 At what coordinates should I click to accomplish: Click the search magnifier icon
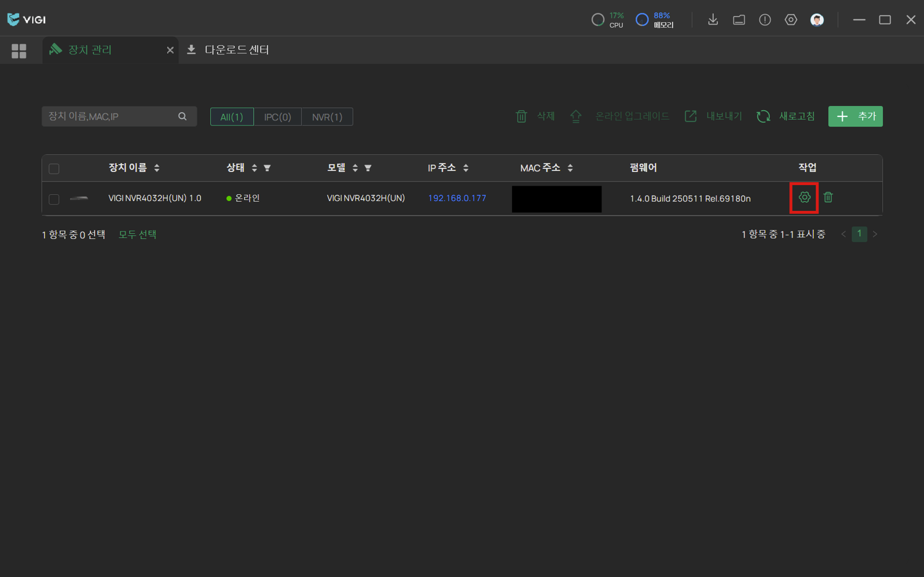[x=182, y=116]
